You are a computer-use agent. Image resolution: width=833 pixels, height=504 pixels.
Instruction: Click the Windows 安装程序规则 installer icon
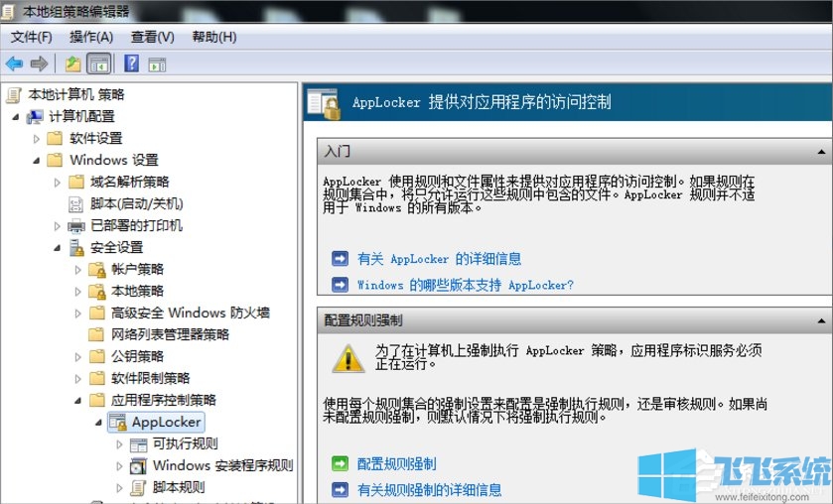[138, 465]
